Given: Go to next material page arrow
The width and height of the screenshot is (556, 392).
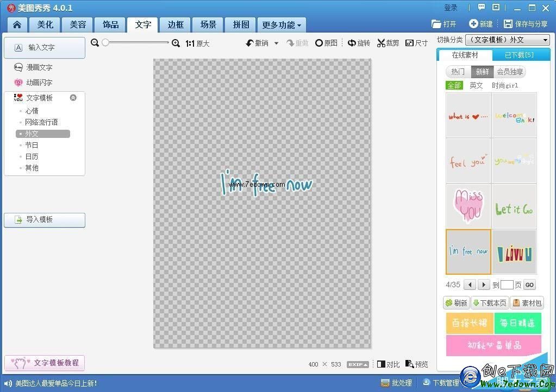Looking at the screenshot, I should (484, 284).
